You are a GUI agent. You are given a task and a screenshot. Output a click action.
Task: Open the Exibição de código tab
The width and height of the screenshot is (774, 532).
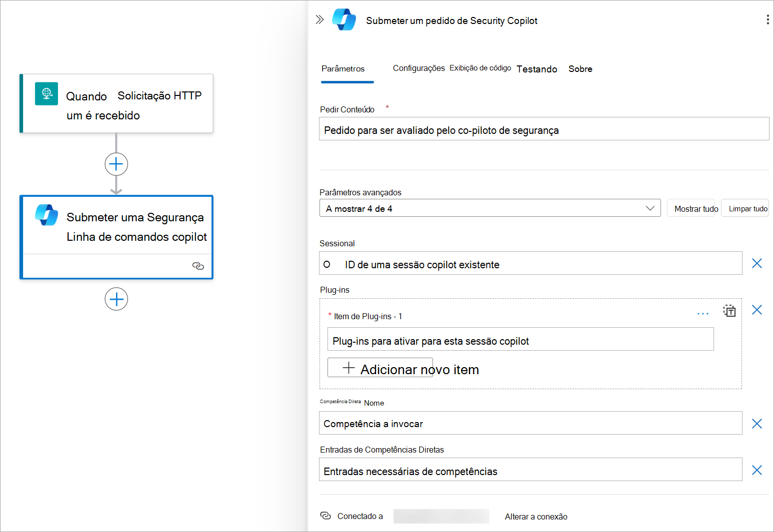pyautogui.click(x=480, y=68)
